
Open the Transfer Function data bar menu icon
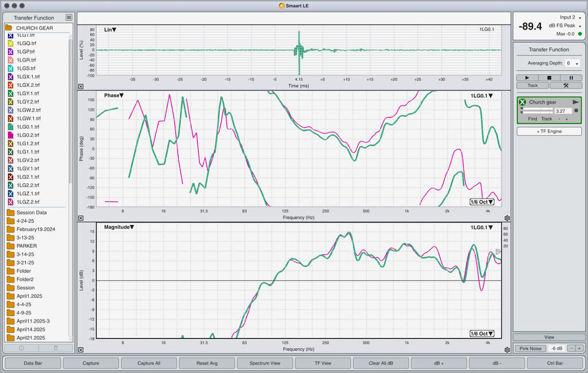(69, 18)
